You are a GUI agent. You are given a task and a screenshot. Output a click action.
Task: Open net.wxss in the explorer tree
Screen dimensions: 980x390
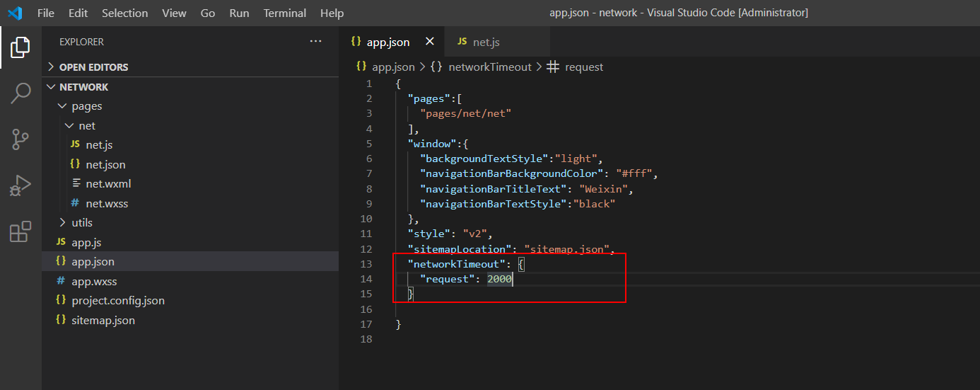click(190, 203)
